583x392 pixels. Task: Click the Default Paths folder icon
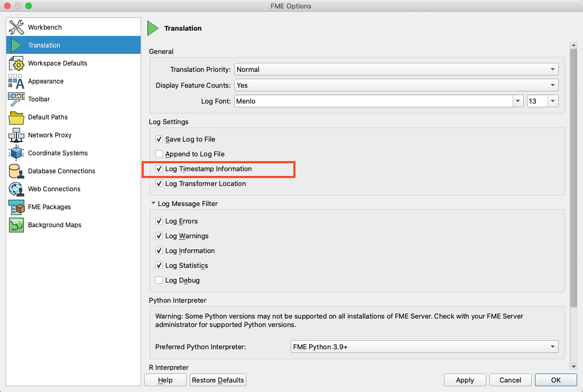[16, 117]
